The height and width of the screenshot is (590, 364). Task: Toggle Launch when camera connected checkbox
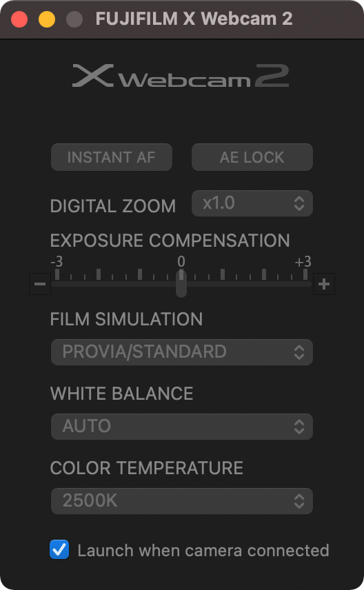click(59, 549)
